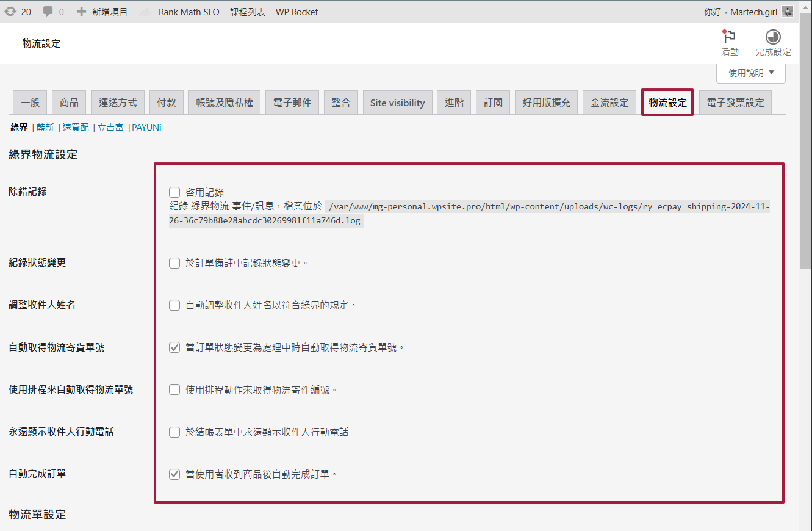The width and height of the screenshot is (812, 531).
Task: Uncheck 自動取得物流寄貨單號 checkbox
Action: (174, 347)
